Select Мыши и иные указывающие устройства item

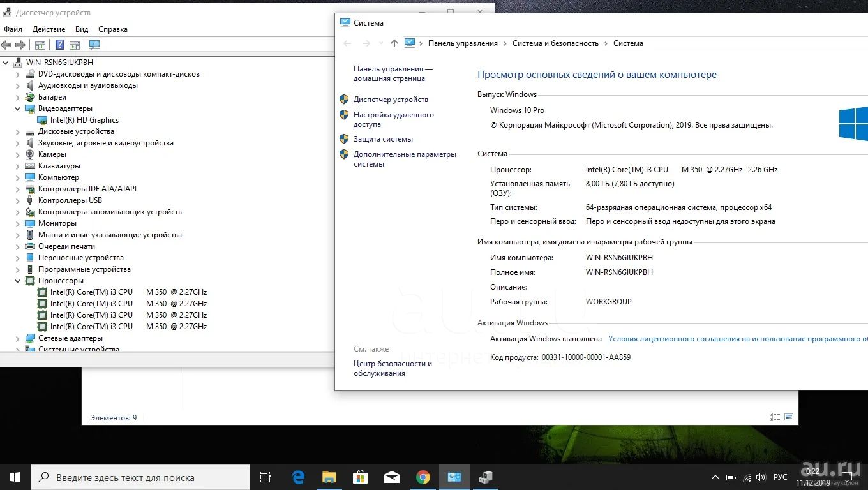pyautogui.click(x=110, y=235)
